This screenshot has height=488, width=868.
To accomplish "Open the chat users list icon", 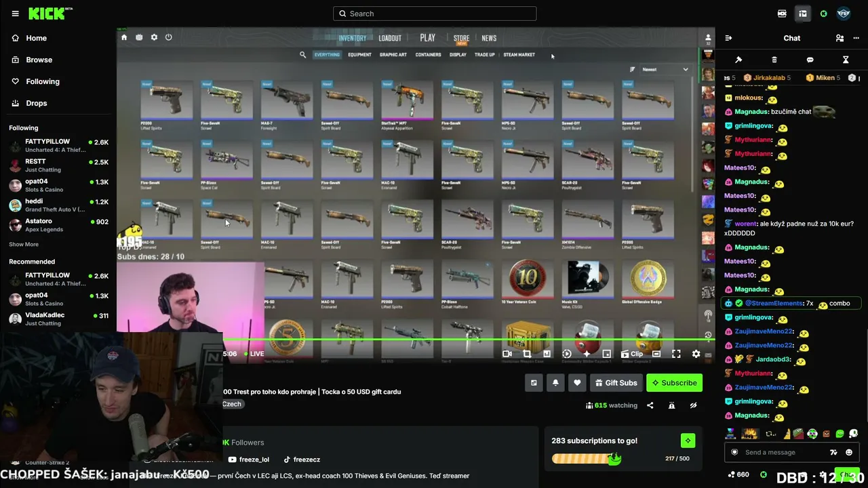I will click(x=840, y=38).
